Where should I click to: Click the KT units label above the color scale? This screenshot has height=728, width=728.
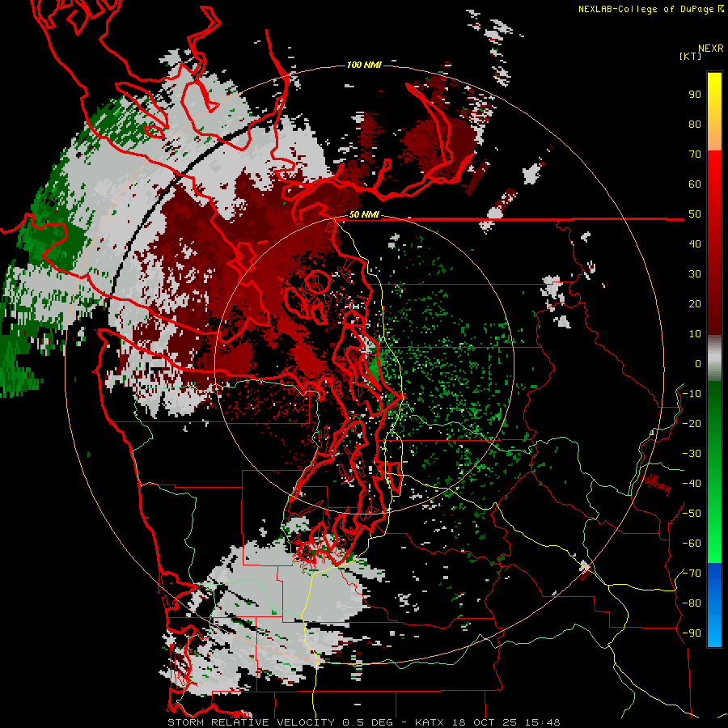click(x=690, y=56)
